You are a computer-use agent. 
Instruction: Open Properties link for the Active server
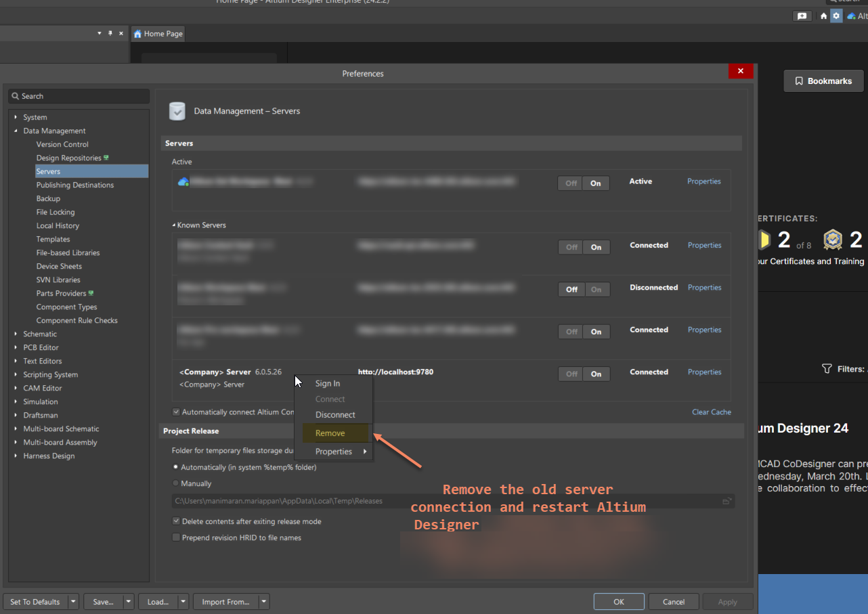pyautogui.click(x=704, y=181)
